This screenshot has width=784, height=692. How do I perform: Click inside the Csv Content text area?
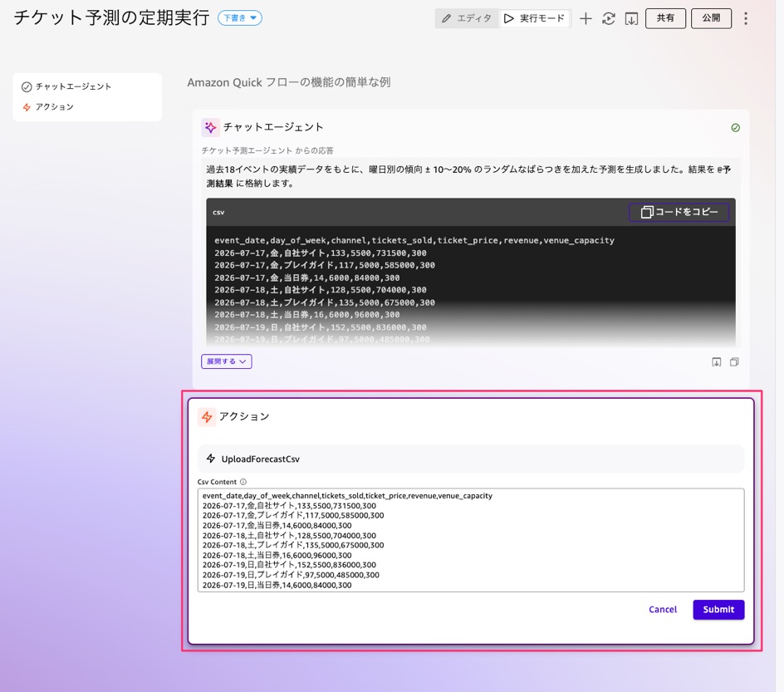(471, 541)
